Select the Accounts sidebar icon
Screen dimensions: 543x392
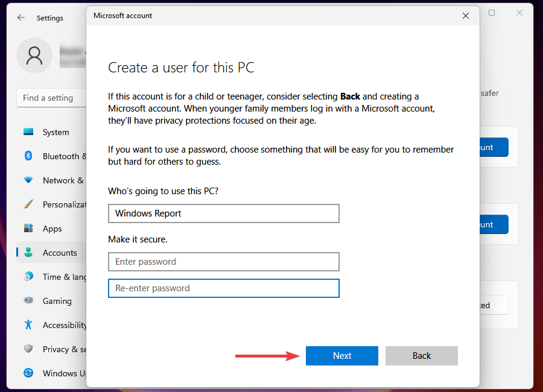(28, 253)
